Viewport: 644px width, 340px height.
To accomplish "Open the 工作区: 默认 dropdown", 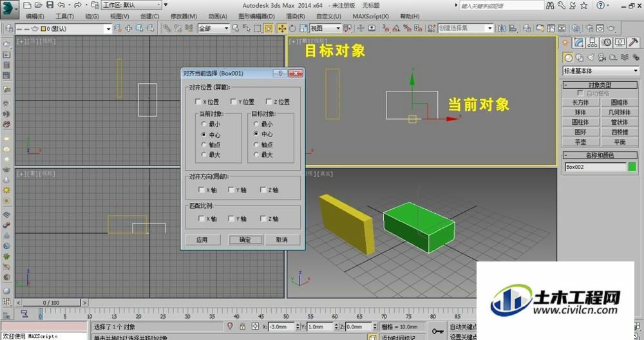I will (131, 5).
